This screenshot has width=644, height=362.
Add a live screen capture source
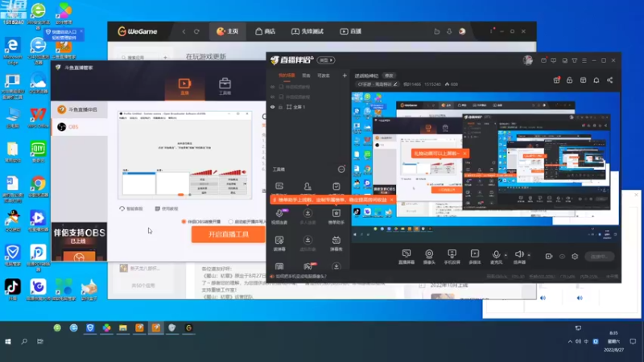[407, 257]
